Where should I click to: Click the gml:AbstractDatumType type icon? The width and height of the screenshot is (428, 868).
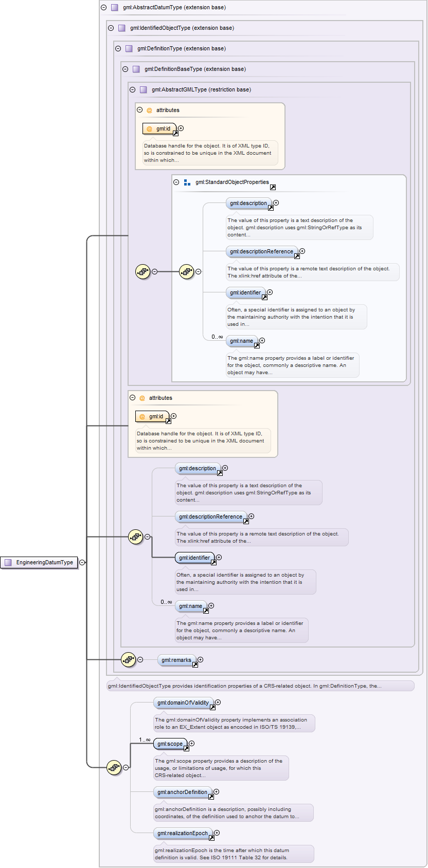coord(115,8)
